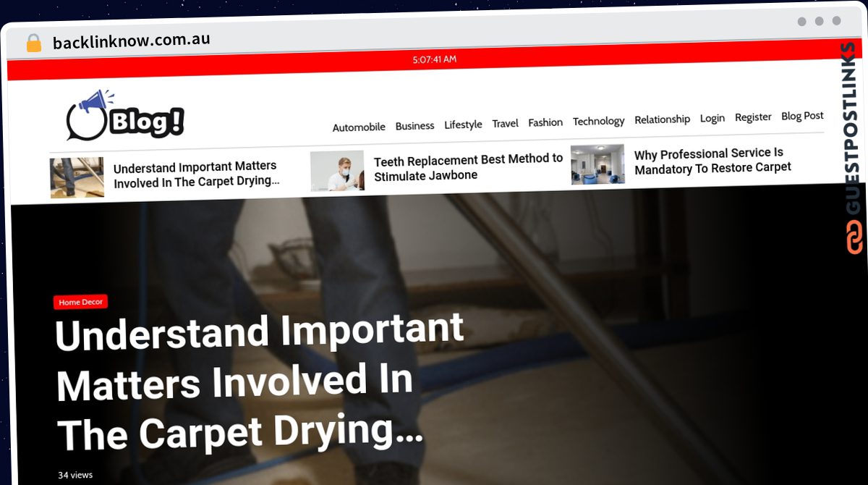The width and height of the screenshot is (868, 485).
Task: Go to the Lifestyle section
Action: point(463,125)
